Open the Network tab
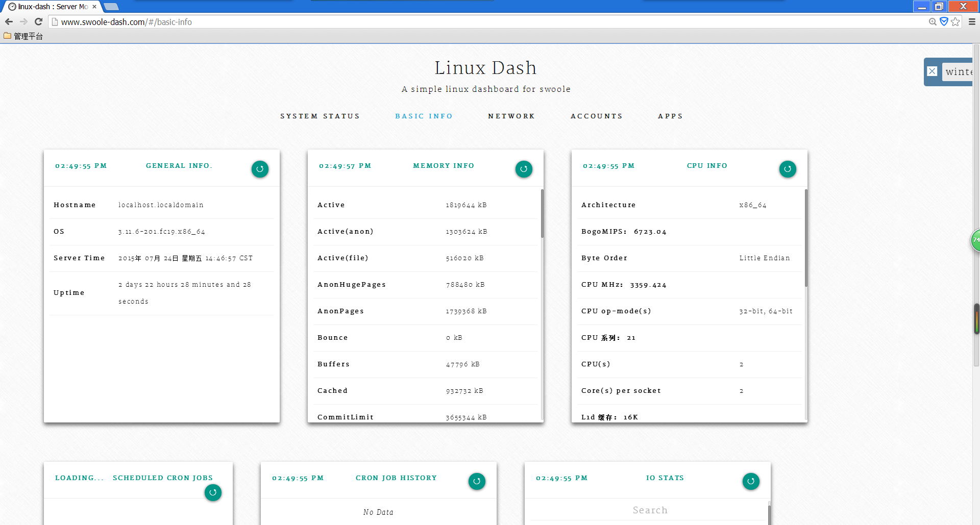980x525 pixels. click(511, 116)
